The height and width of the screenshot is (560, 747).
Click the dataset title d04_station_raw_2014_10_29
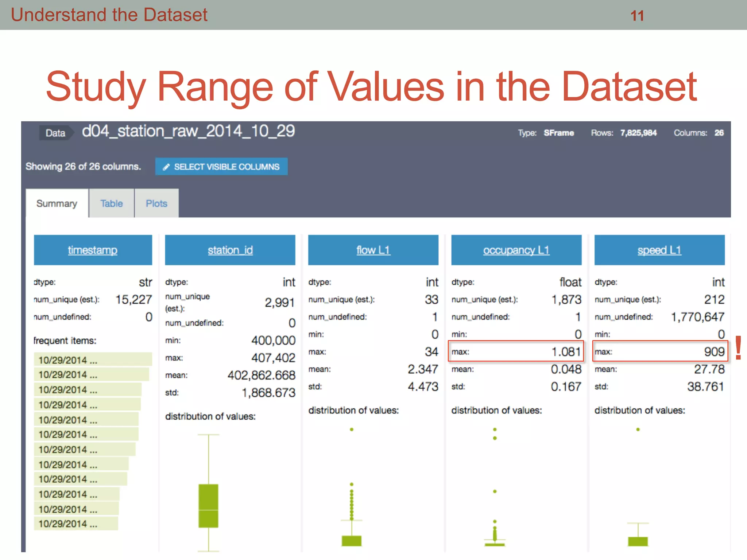tap(188, 131)
